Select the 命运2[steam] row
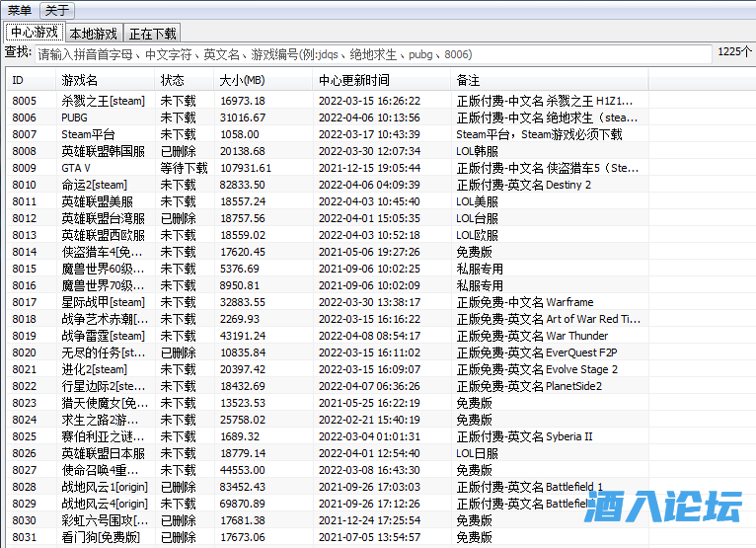The image size is (756, 548). 328,185
